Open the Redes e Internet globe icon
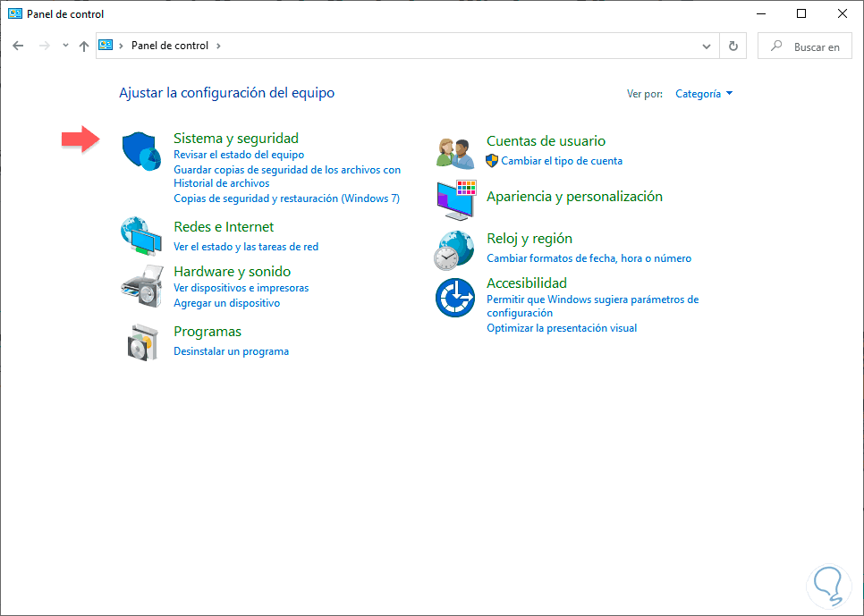Viewport: 864px width, 616px height. point(141,236)
